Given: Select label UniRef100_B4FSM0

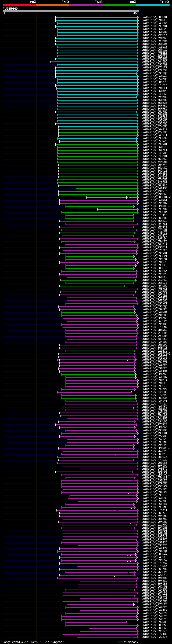Looking at the screenshot, I should point(154,392).
